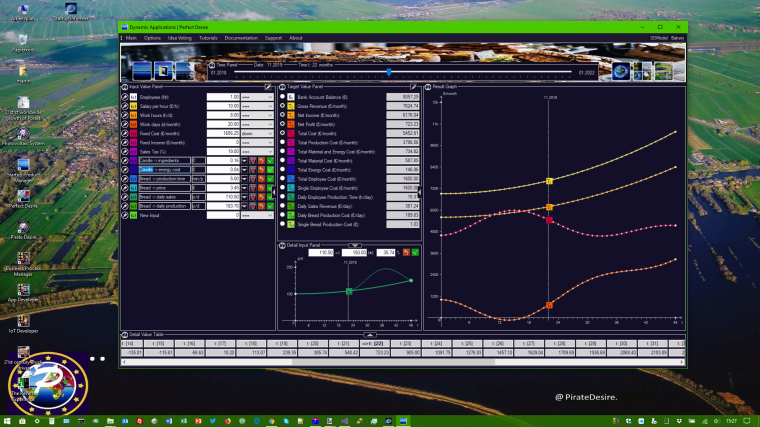The width and height of the screenshot is (760, 427).
Task: Click the Employees value input field
Action: tap(223, 97)
